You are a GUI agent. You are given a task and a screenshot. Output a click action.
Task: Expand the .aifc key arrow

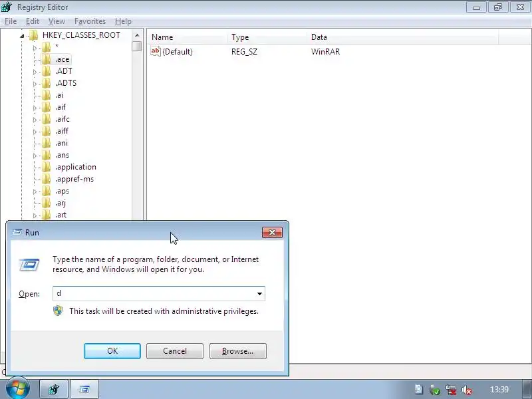(35, 120)
